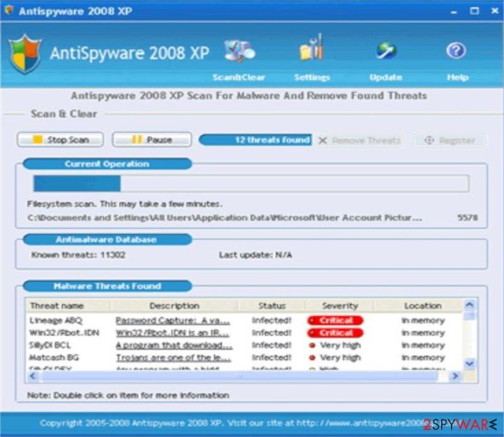Click the threat list scroll up arrow
The width and height of the screenshot is (504, 437).
coord(469,304)
